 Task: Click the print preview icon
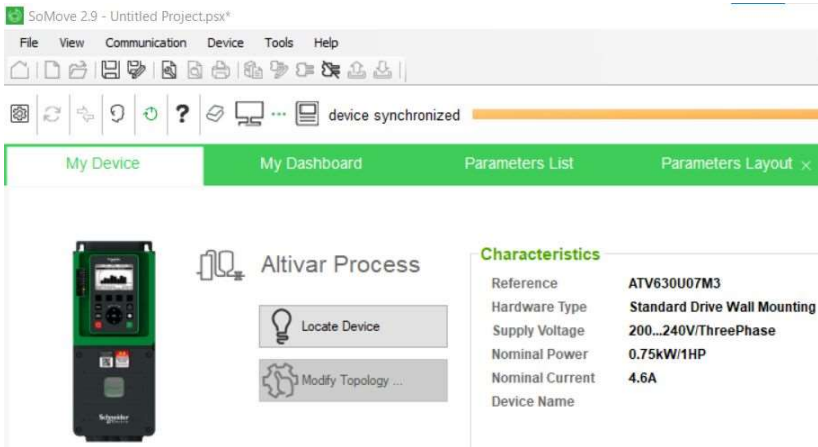195,70
